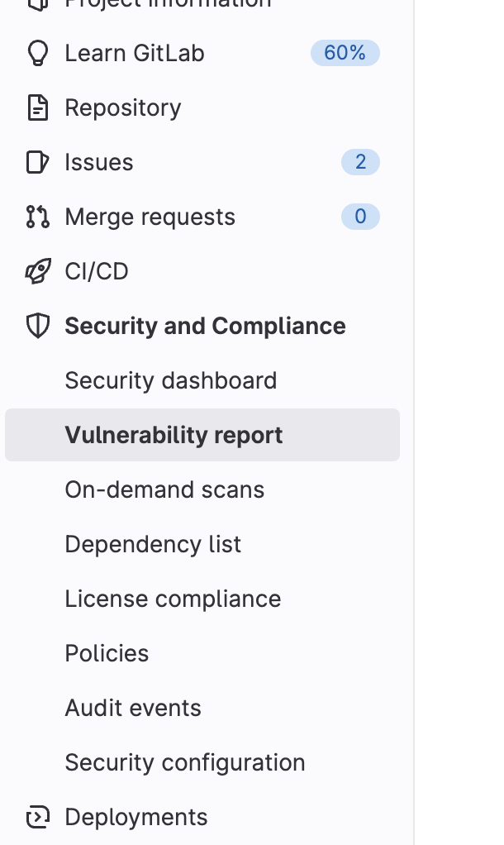
Task: View Audit events
Action: coord(134,708)
